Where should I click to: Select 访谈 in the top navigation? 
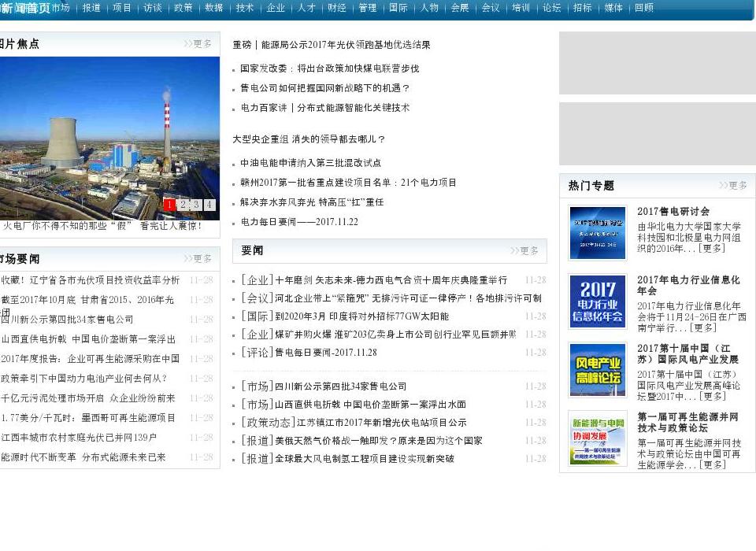pyautogui.click(x=153, y=8)
